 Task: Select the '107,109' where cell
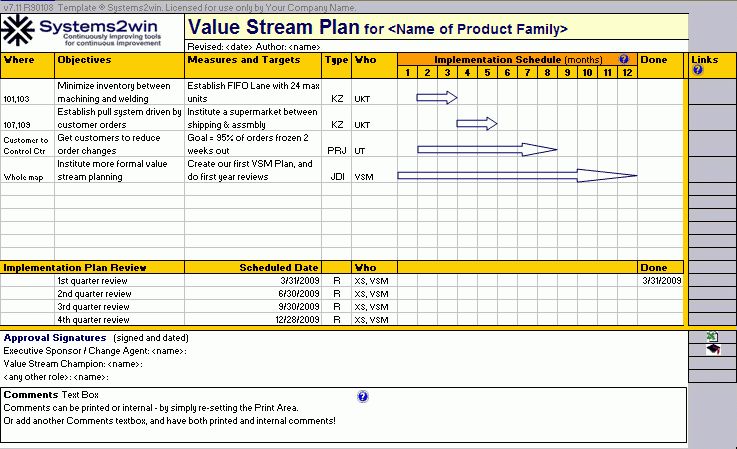[27, 118]
